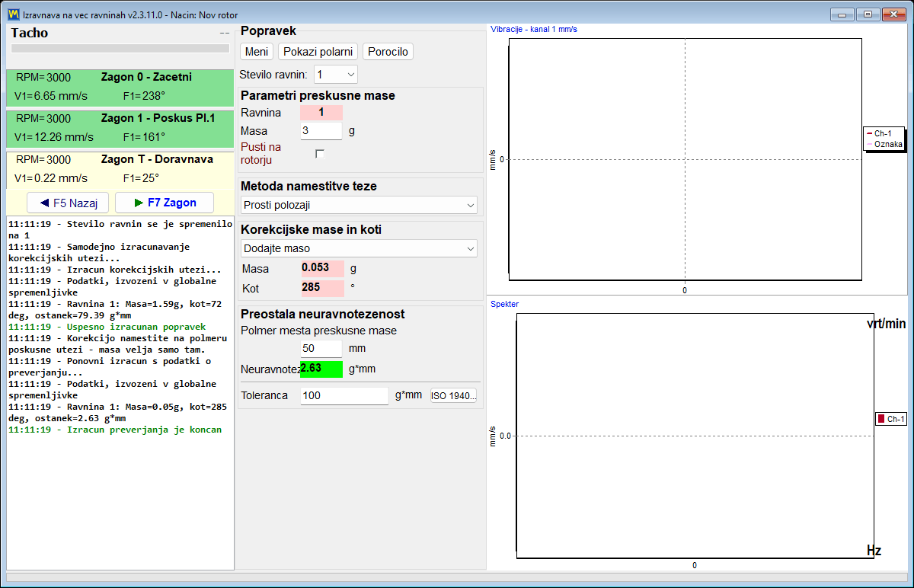Image resolution: width=914 pixels, height=588 pixels.
Task: Click the Pokazi polarni button
Action: pyautogui.click(x=318, y=52)
